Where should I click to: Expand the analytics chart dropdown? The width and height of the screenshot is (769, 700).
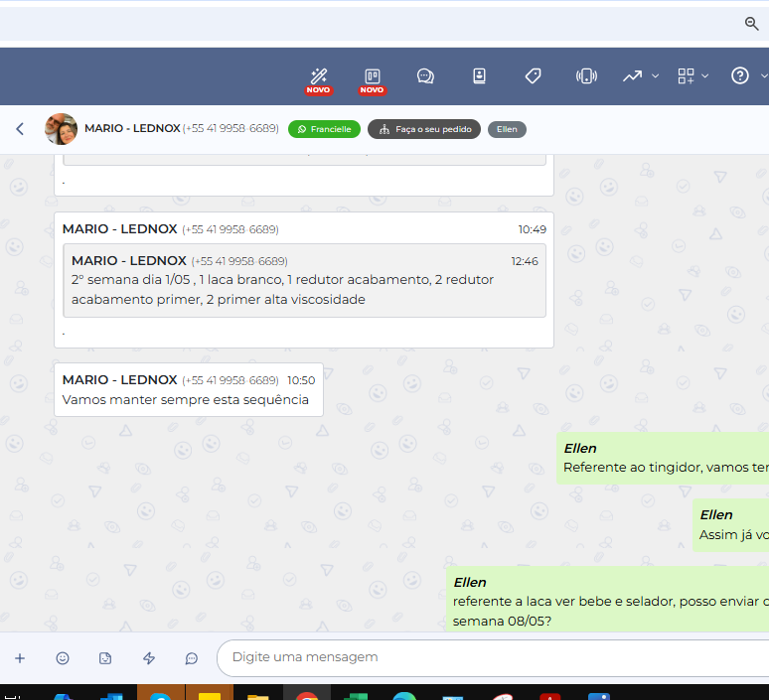click(641, 76)
